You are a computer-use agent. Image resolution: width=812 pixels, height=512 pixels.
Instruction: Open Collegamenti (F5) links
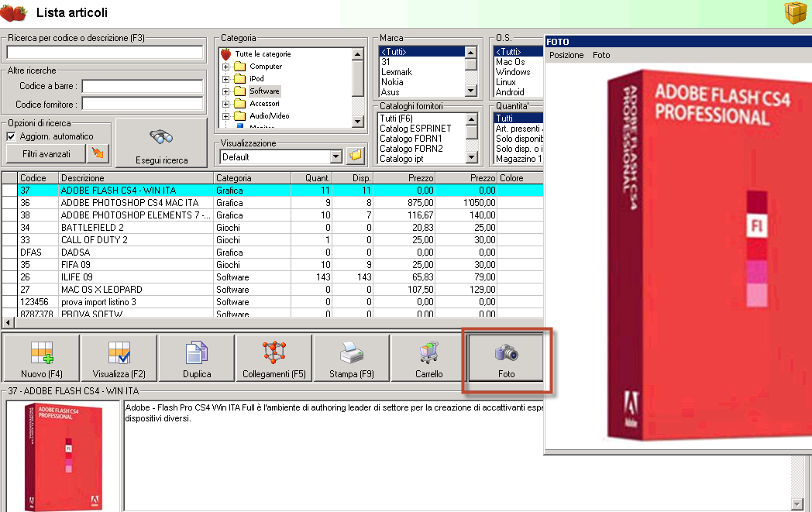pos(274,358)
